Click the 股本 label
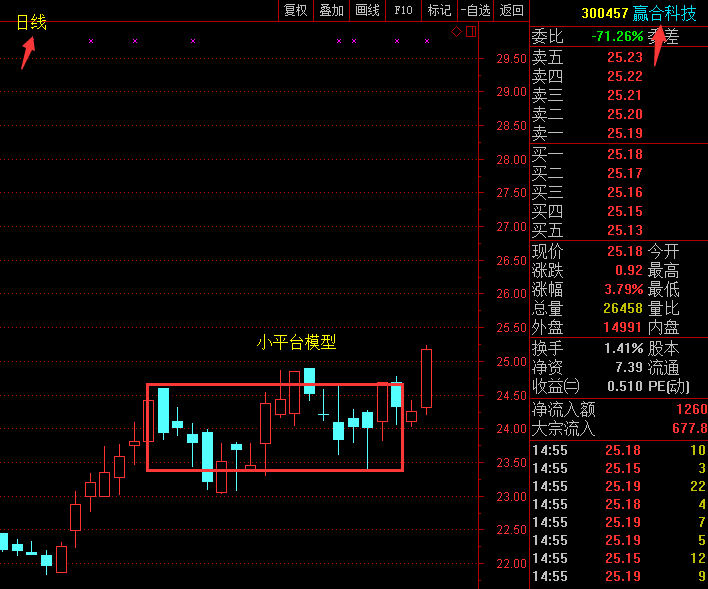Image resolution: width=708 pixels, height=589 pixels. (x=663, y=348)
